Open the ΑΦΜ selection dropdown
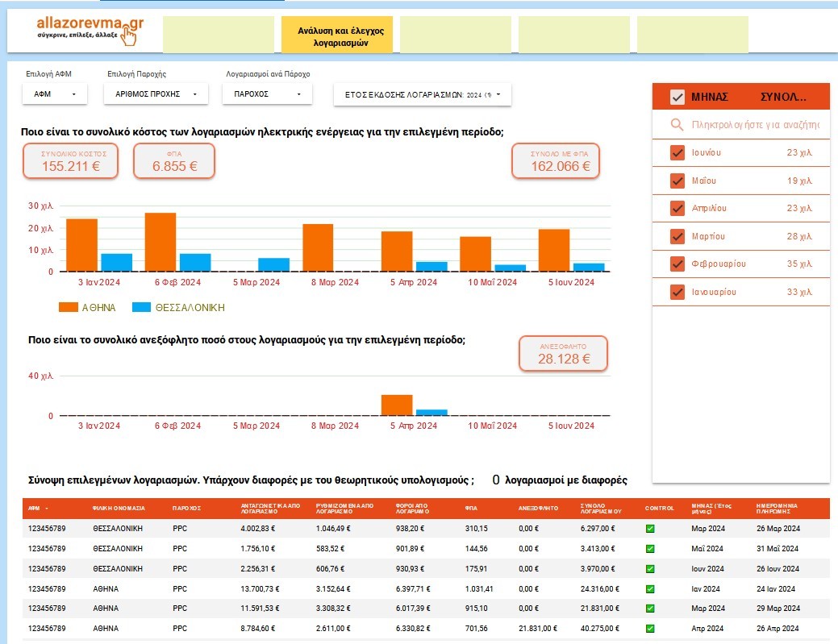This screenshot has width=838, height=644. click(x=55, y=94)
